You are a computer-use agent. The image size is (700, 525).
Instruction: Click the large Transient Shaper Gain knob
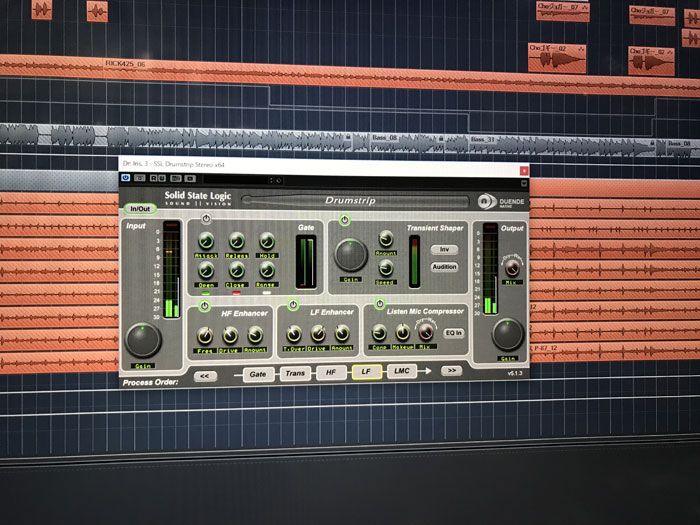(350, 255)
